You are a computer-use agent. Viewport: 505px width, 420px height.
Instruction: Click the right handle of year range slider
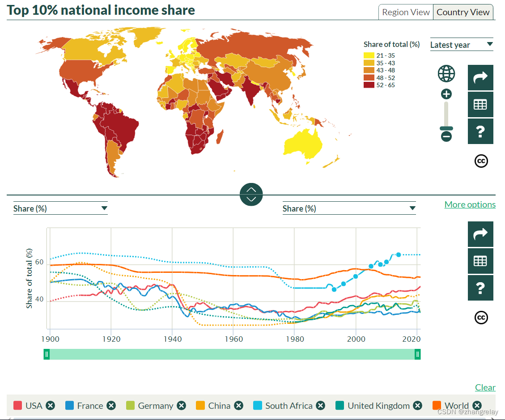click(417, 354)
